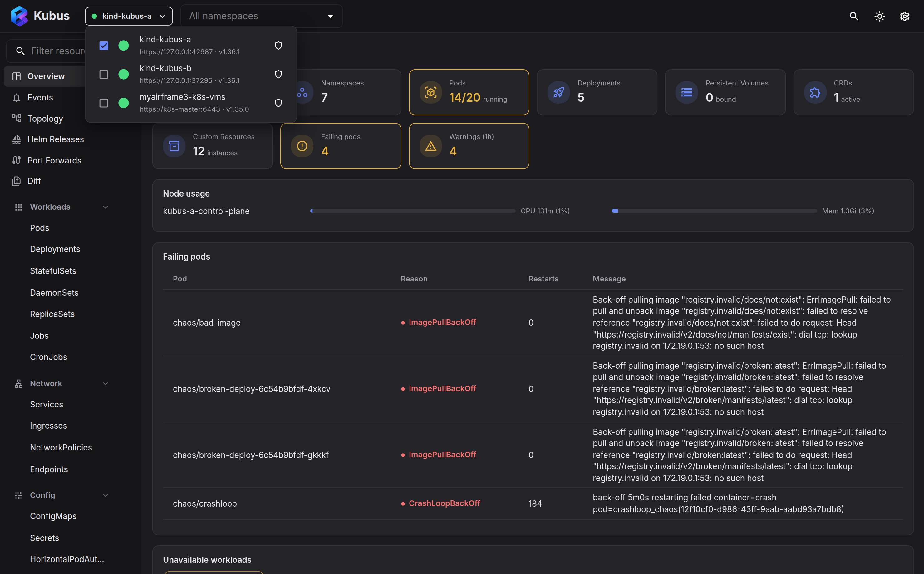The width and height of the screenshot is (924, 574).
Task: Click the Warnings triangle icon
Action: (430, 146)
